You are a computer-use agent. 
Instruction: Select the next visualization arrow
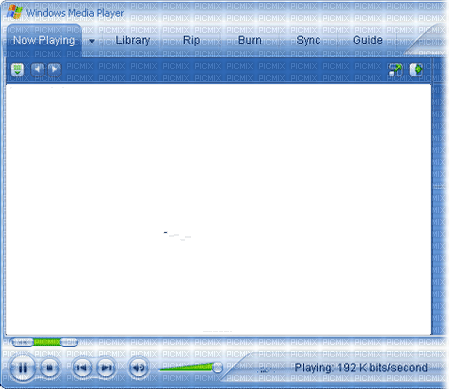tap(54, 69)
